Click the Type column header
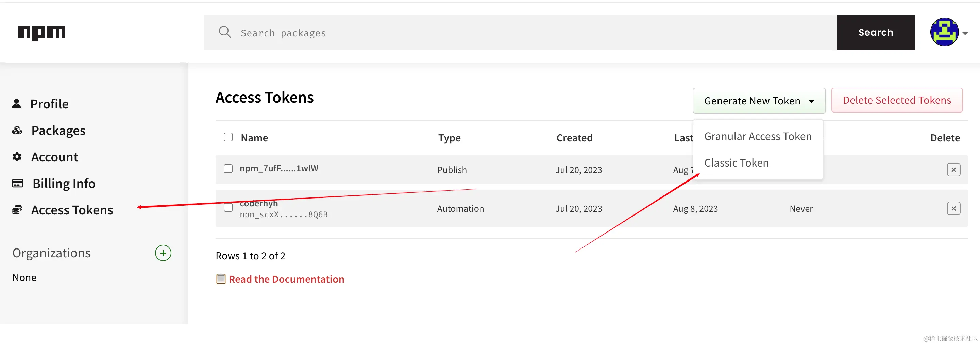The width and height of the screenshot is (980, 344). 449,138
